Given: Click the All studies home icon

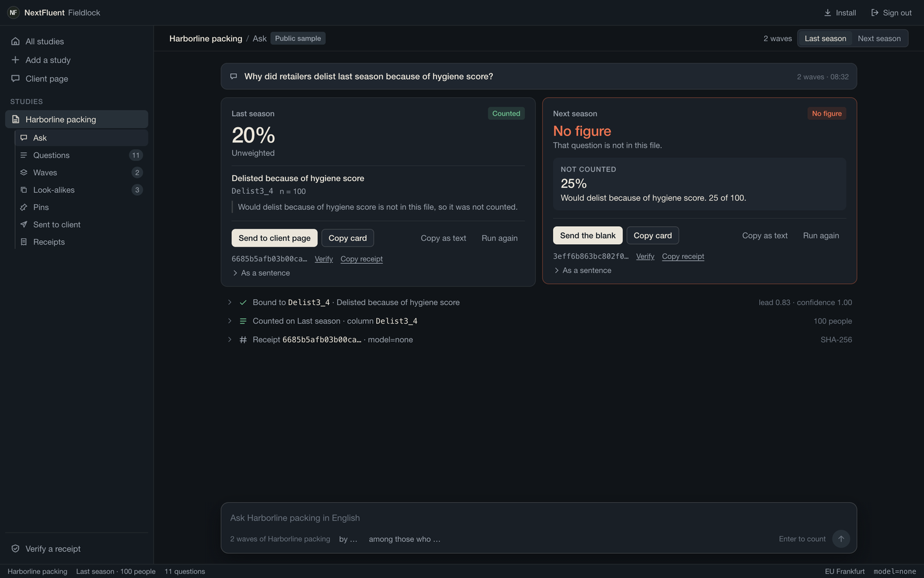Looking at the screenshot, I should [15, 42].
